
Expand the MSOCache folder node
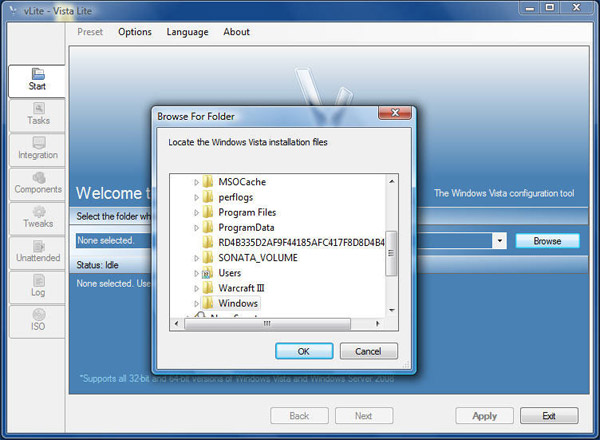[196, 182]
